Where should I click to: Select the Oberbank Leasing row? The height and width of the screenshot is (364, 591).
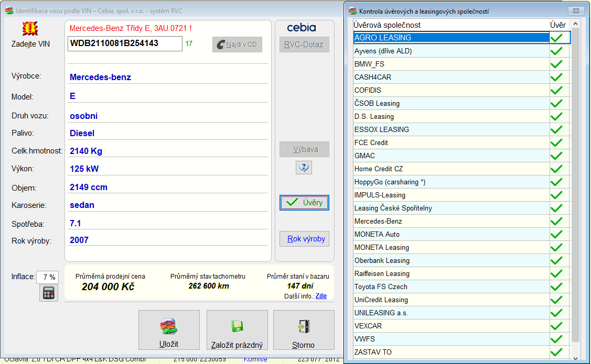click(461, 260)
